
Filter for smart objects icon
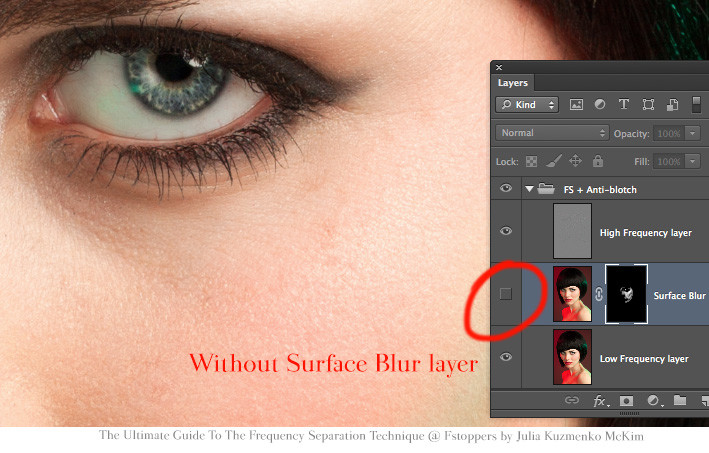[x=672, y=104]
